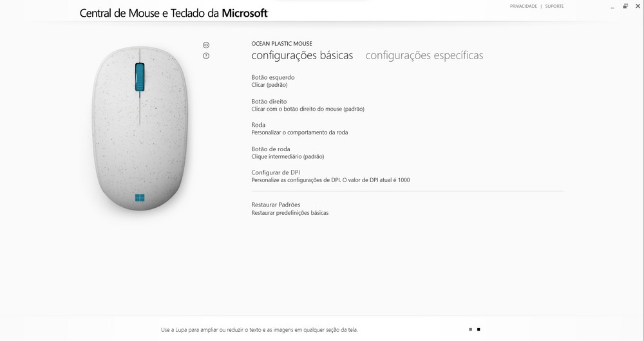644x341 pixels.
Task: Click Restaurar Padrões to reset defaults
Action: pyautogui.click(x=290, y=208)
